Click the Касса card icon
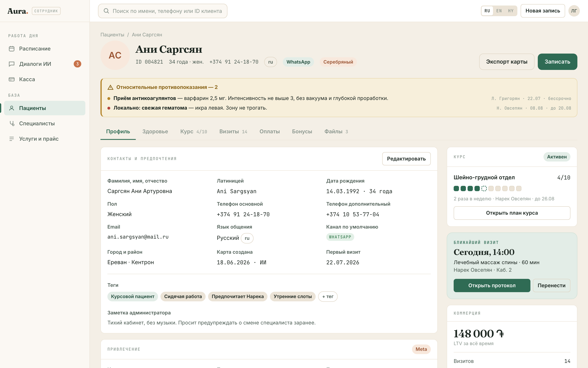 [x=12, y=79]
